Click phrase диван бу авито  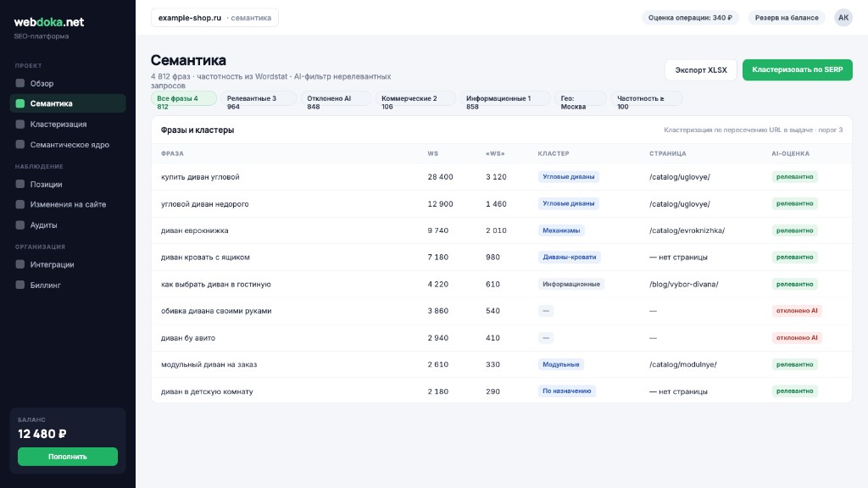click(188, 338)
